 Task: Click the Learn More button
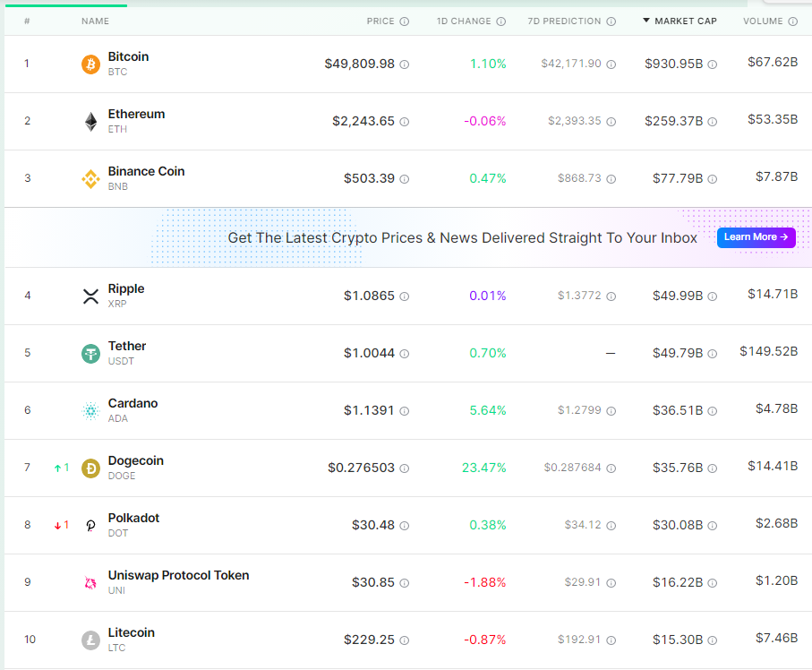click(756, 237)
